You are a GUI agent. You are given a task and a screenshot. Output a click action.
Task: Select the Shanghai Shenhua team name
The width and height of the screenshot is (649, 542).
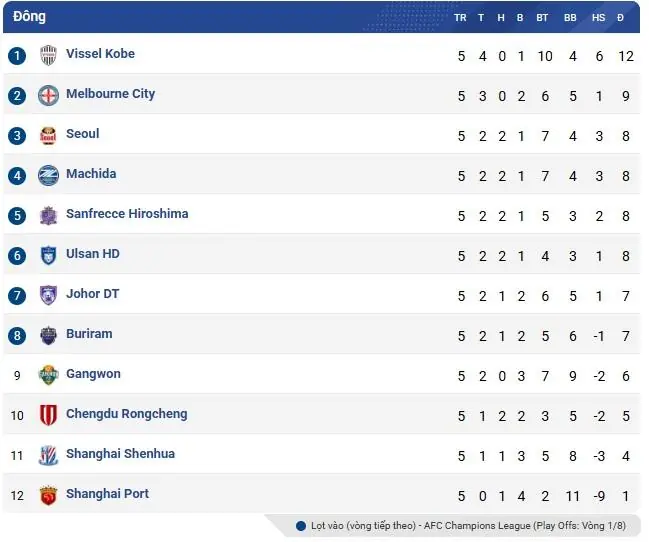pos(120,454)
